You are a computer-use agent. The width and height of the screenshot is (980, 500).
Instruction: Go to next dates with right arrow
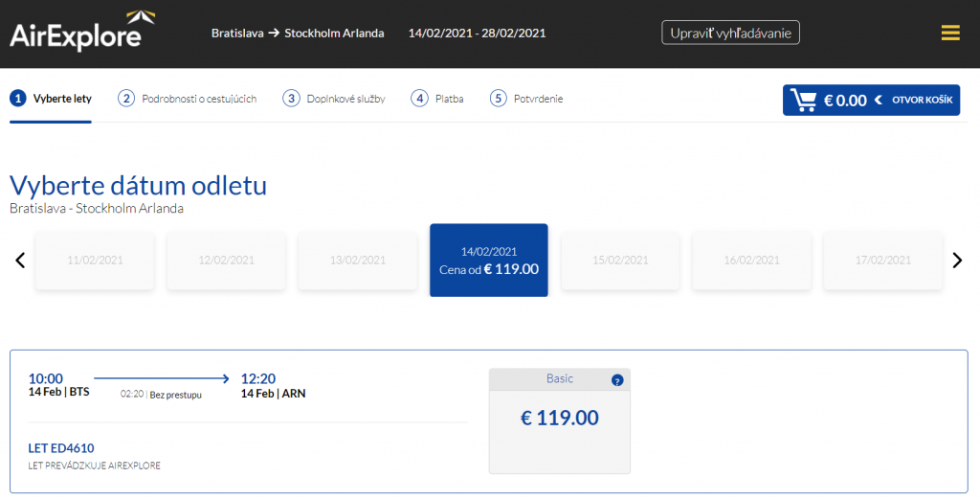click(956, 260)
